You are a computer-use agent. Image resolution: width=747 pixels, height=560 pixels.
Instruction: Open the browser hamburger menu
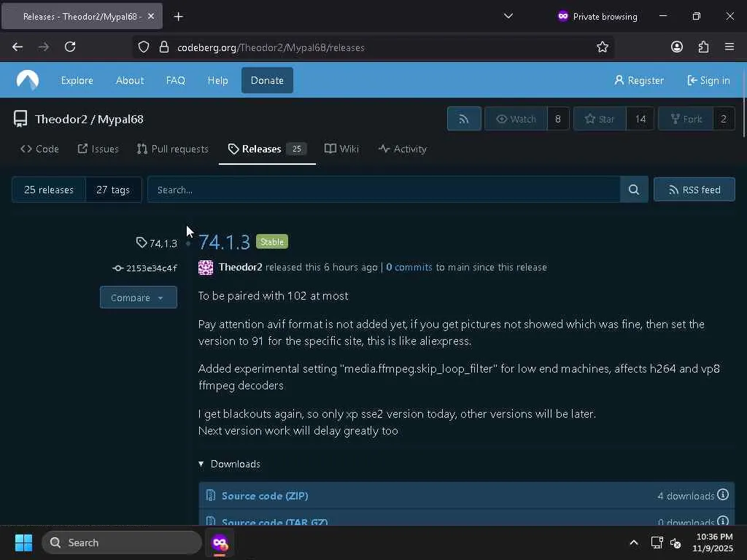729,47
